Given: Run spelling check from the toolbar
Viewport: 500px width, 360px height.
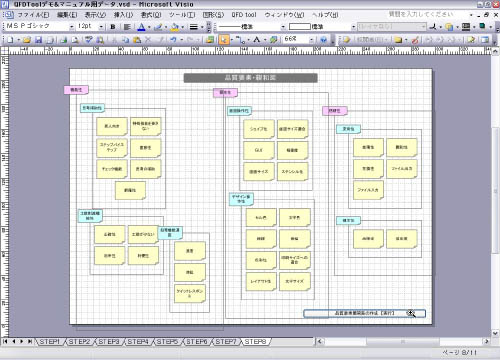Looking at the screenshot, I should 89,40.
